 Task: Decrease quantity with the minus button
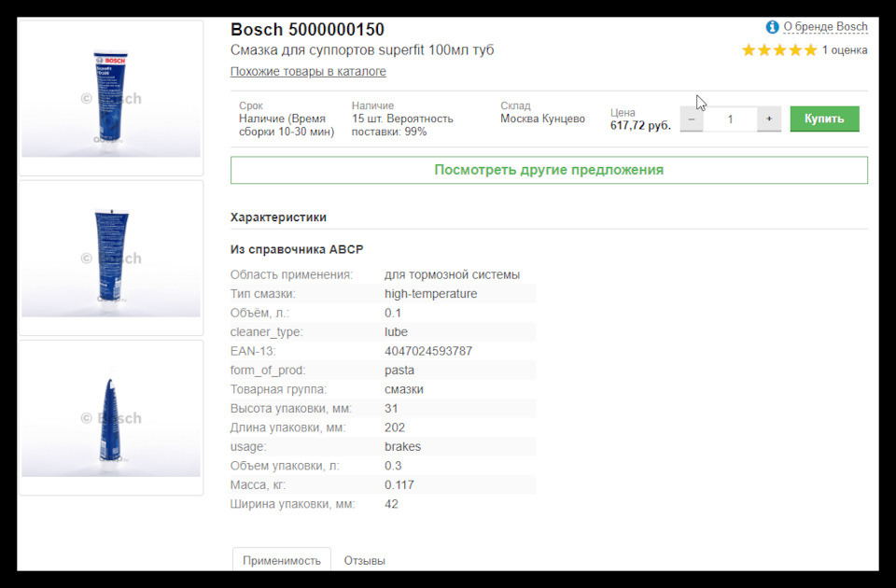pos(692,119)
